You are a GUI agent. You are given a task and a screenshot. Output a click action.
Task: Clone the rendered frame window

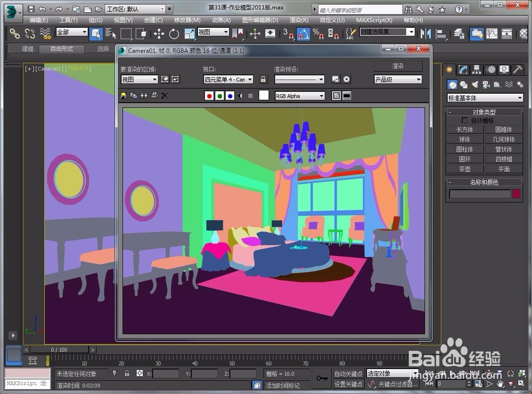[144, 96]
